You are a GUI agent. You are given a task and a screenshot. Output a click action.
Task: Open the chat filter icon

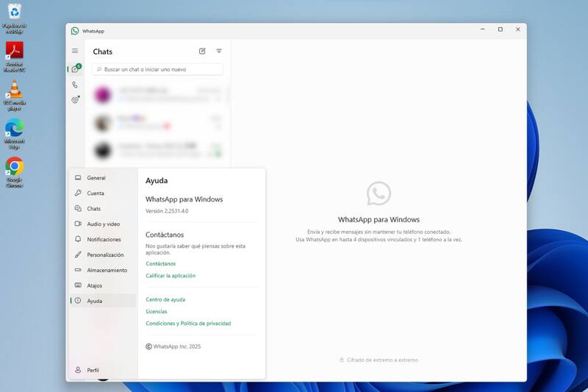pos(219,51)
